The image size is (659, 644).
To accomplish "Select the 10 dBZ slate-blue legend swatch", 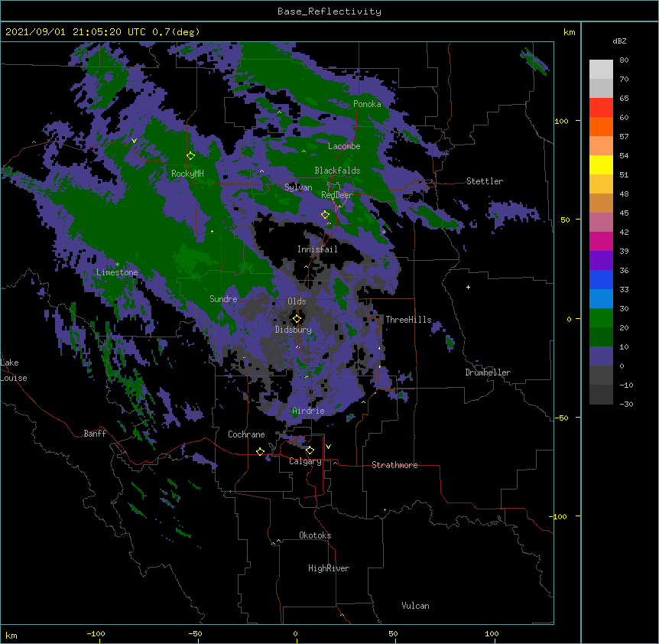I will 601,356.
